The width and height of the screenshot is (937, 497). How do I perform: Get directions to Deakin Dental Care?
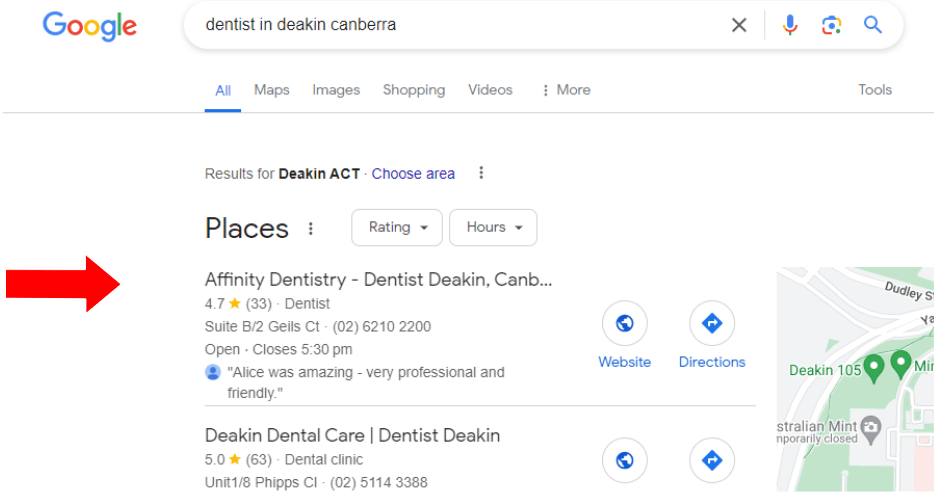coord(712,460)
